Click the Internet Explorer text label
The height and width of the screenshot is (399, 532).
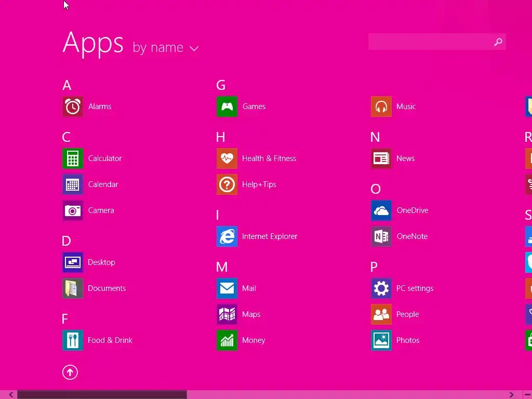coord(270,236)
